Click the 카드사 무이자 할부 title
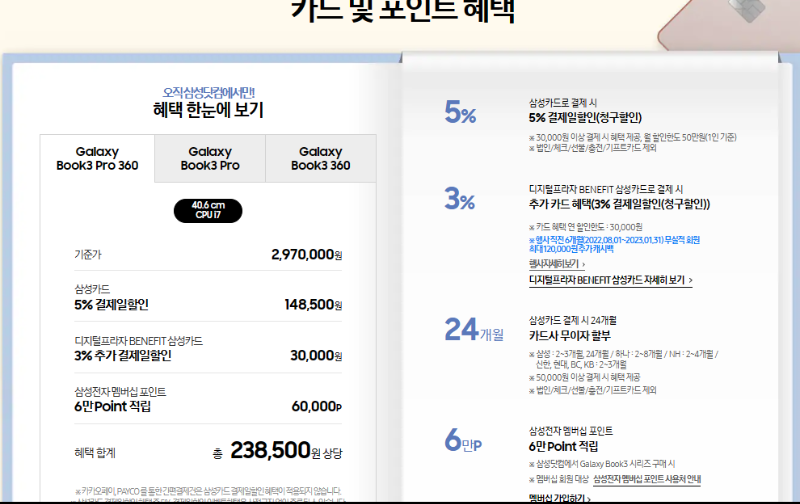800x504 pixels. (570, 336)
